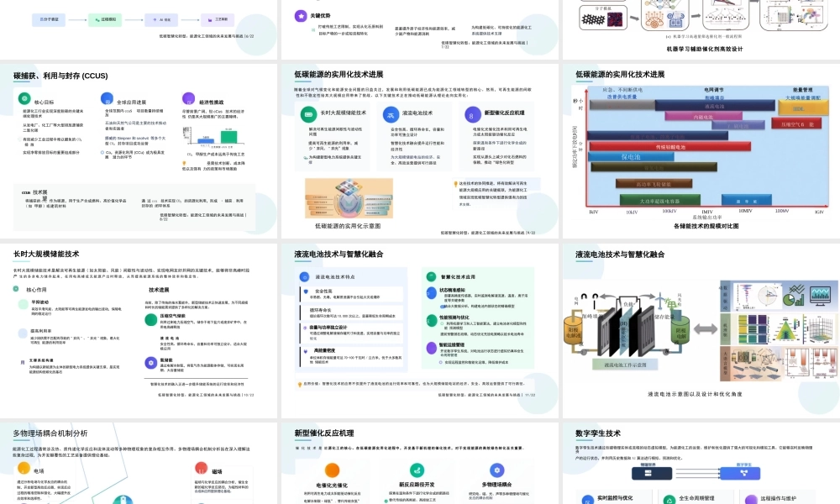
Task: Click the purple star 关键优势 icon
Action: (x=301, y=15)
